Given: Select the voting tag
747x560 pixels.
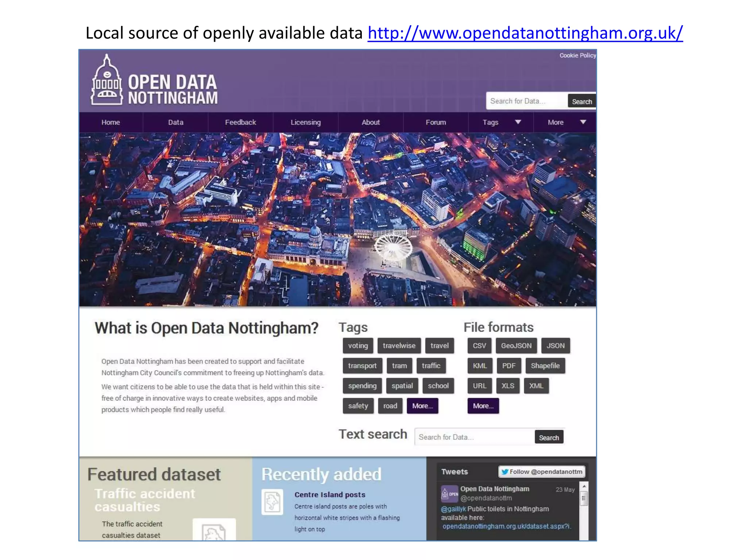Looking at the screenshot, I should click(358, 346).
